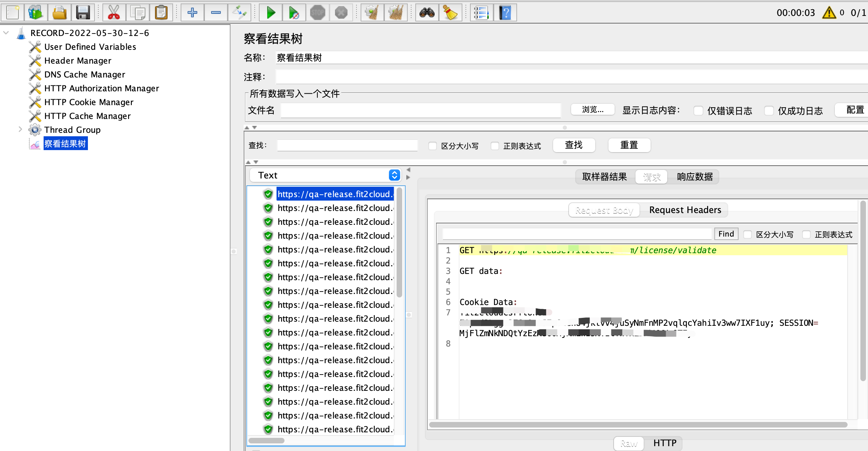Save the current test plan

point(83,12)
